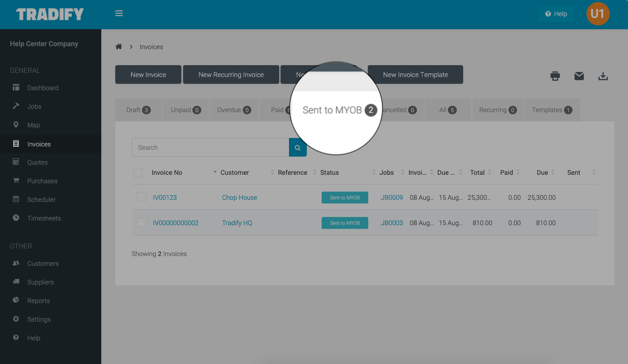Tick the select-all invoices checkbox
The height and width of the screenshot is (364, 628).
[138, 173]
